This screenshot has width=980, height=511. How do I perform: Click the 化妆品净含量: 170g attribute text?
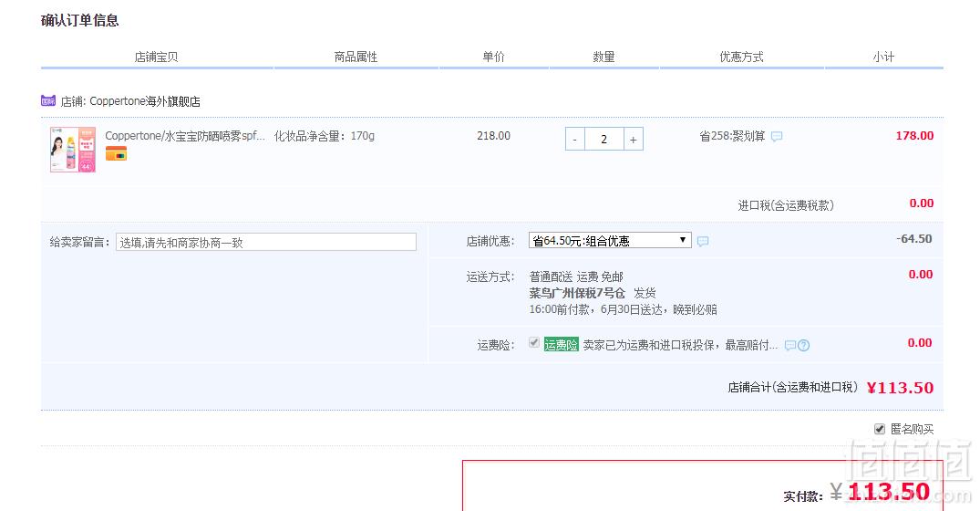[x=325, y=136]
